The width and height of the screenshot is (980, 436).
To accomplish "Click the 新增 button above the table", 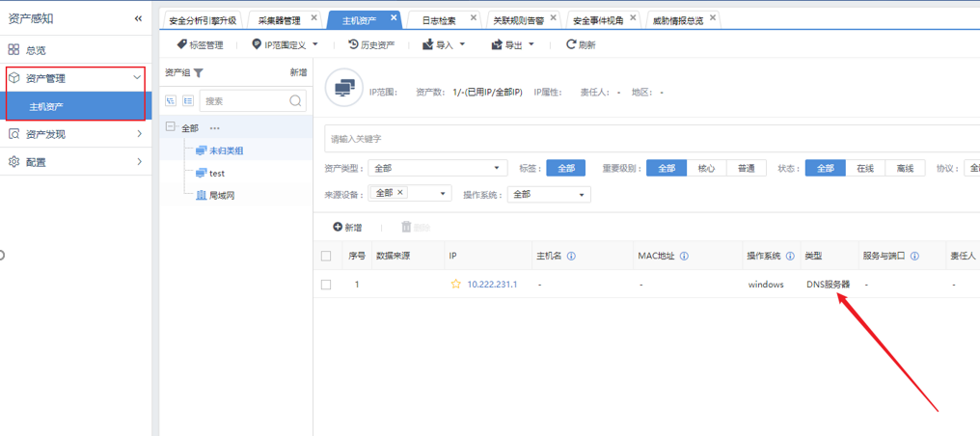I will click(347, 228).
